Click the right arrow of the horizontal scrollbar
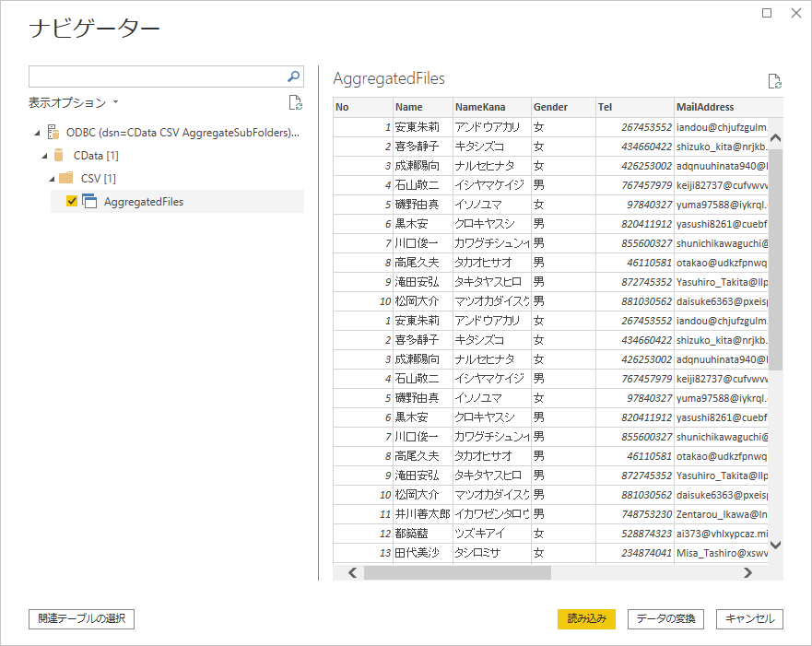This screenshot has height=646, width=812. pyautogui.click(x=748, y=572)
